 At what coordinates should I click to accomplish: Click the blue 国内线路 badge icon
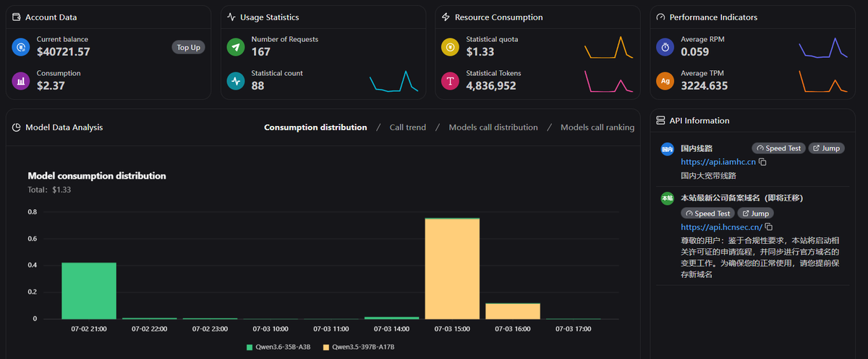(x=667, y=148)
